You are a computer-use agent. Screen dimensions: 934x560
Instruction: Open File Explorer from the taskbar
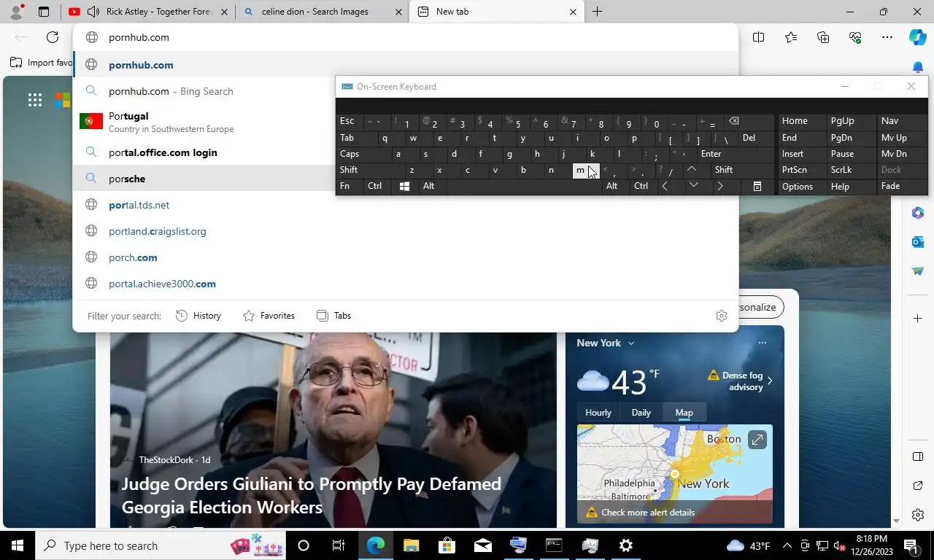(411, 545)
